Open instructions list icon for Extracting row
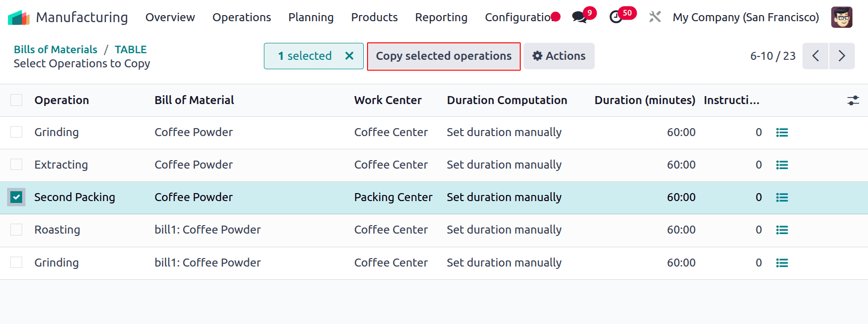 782,165
